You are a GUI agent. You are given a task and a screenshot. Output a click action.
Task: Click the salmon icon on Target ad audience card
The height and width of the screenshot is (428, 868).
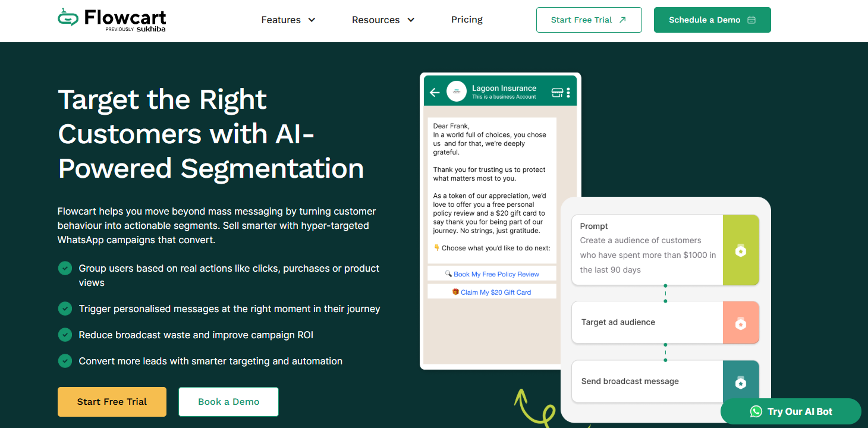(x=741, y=323)
